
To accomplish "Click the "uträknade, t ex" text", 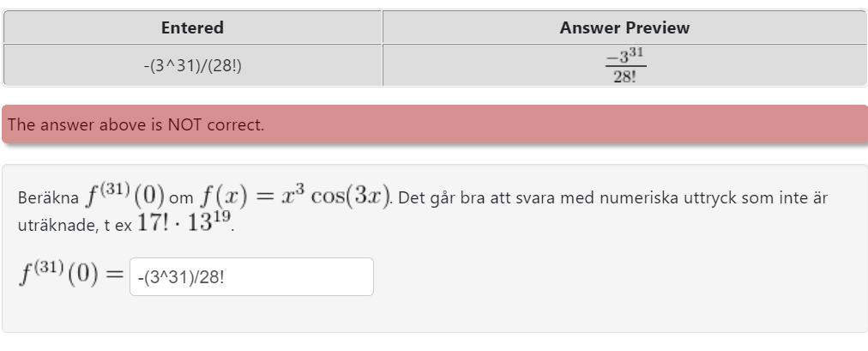I will coord(66,225).
